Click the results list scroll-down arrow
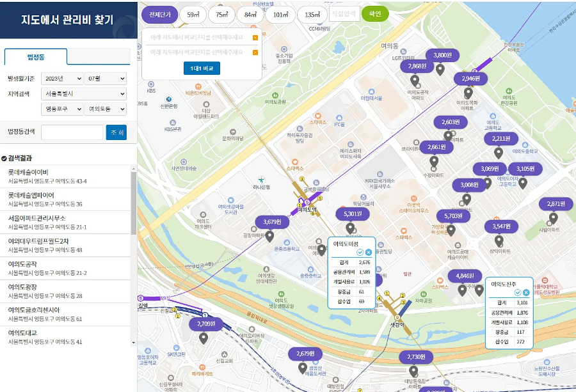Viewport: 576px width, 392px height. (x=134, y=343)
